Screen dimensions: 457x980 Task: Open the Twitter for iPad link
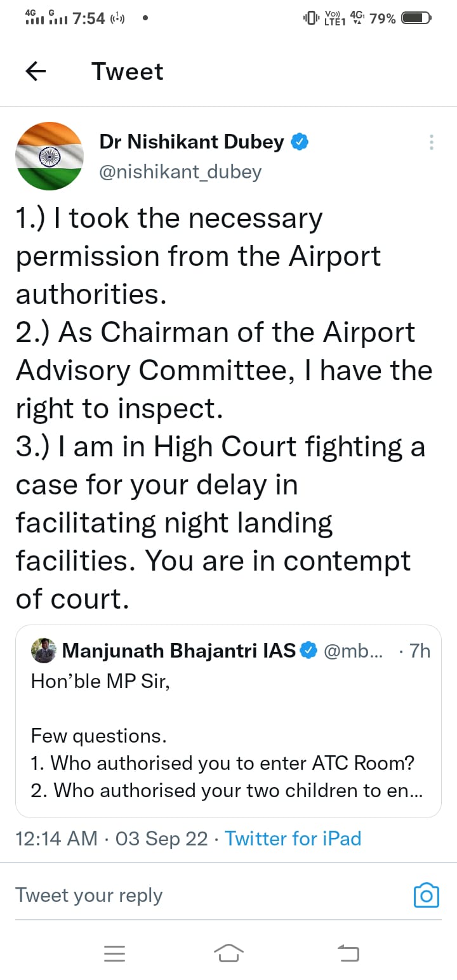tap(293, 838)
